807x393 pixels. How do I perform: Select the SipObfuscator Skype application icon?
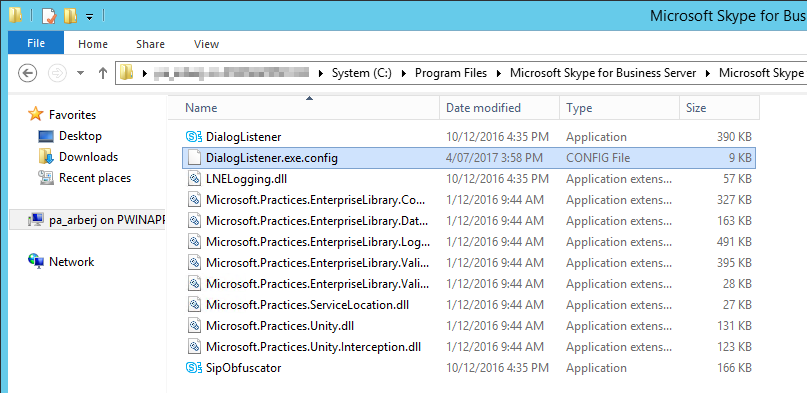pyautogui.click(x=194, y=368)
